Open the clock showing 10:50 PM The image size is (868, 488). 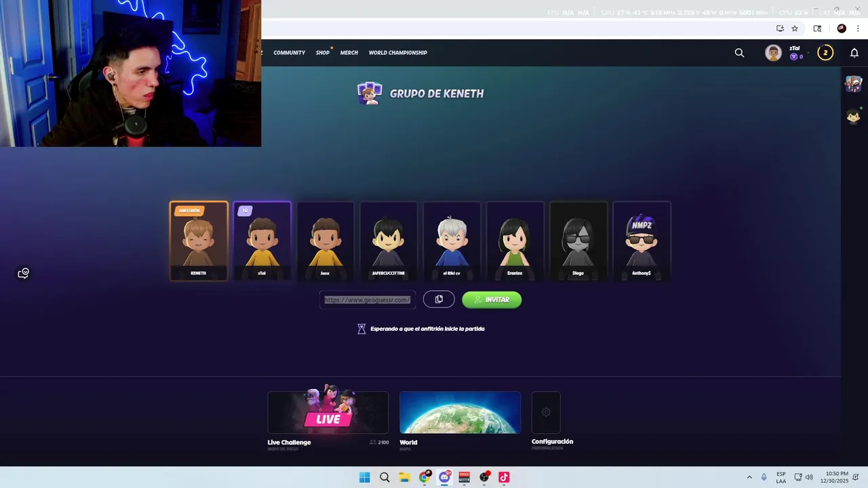coord(834,477)
